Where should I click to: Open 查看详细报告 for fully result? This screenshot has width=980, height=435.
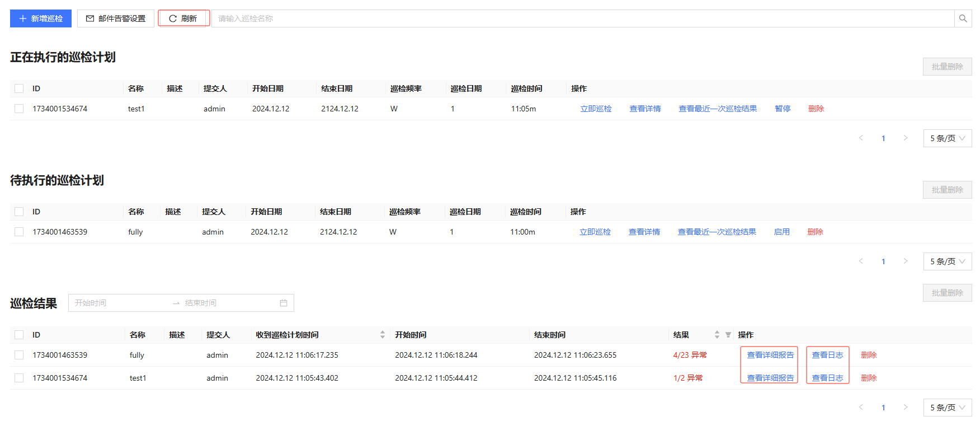tap(770, 355)
